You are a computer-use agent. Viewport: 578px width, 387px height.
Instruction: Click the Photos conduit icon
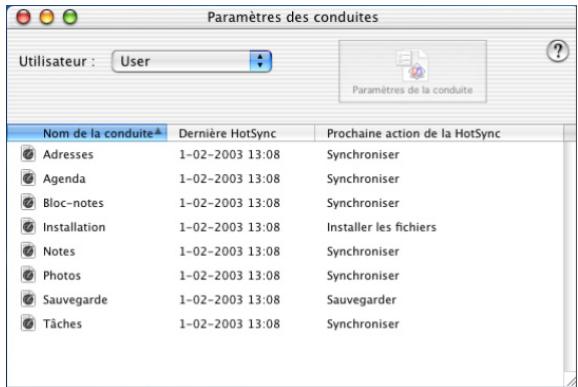[x=28, y=275]
